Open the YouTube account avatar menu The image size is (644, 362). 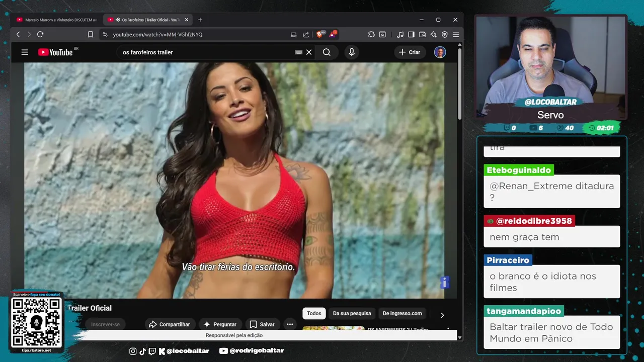click(x=440, y=52)
